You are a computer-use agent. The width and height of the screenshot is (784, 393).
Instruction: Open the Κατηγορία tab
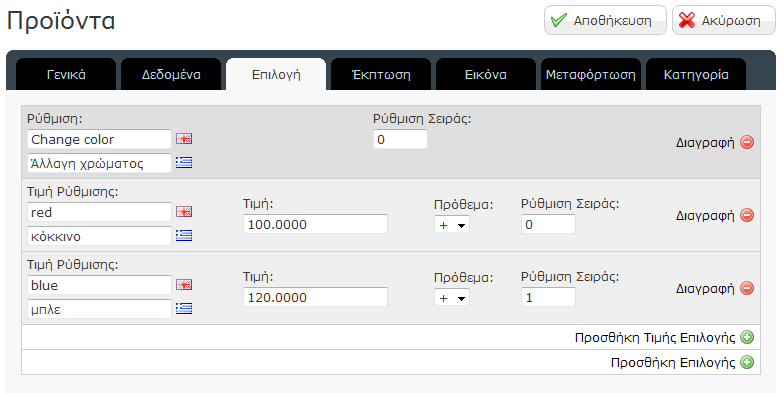[696, 74]
